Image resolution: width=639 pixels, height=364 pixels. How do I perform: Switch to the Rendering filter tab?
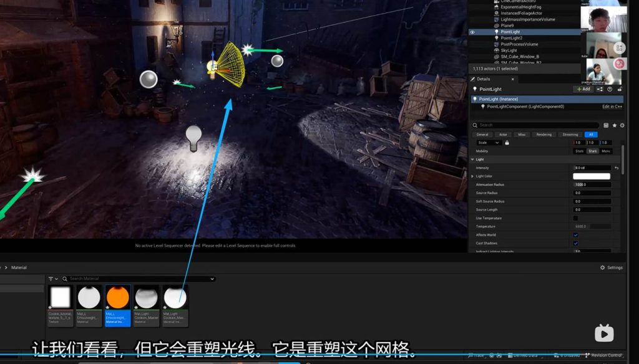[544, 135]
